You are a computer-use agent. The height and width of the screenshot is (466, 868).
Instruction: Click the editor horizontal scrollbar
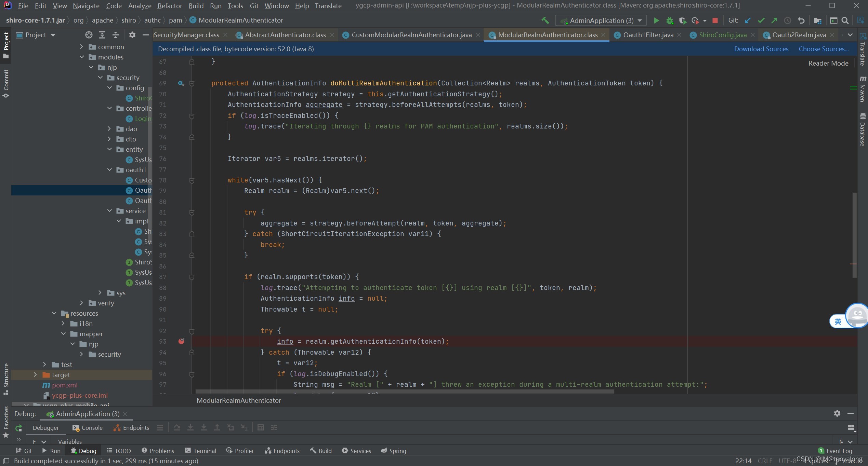click(405, 392)
